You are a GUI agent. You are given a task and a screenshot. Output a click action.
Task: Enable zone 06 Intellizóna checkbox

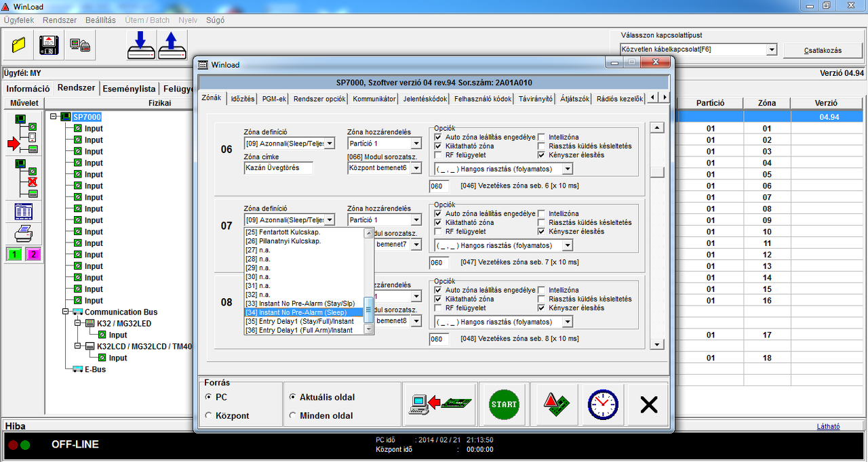[541, 137]
